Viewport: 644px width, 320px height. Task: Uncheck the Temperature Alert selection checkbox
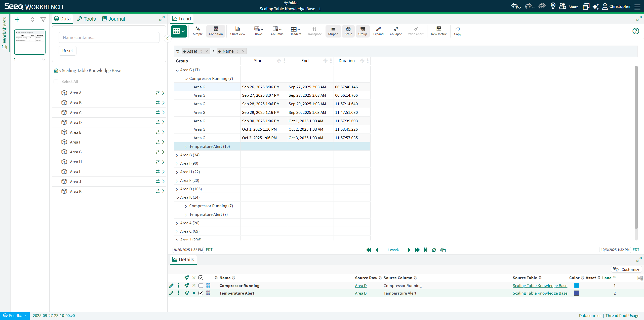[x=200, y=293]
